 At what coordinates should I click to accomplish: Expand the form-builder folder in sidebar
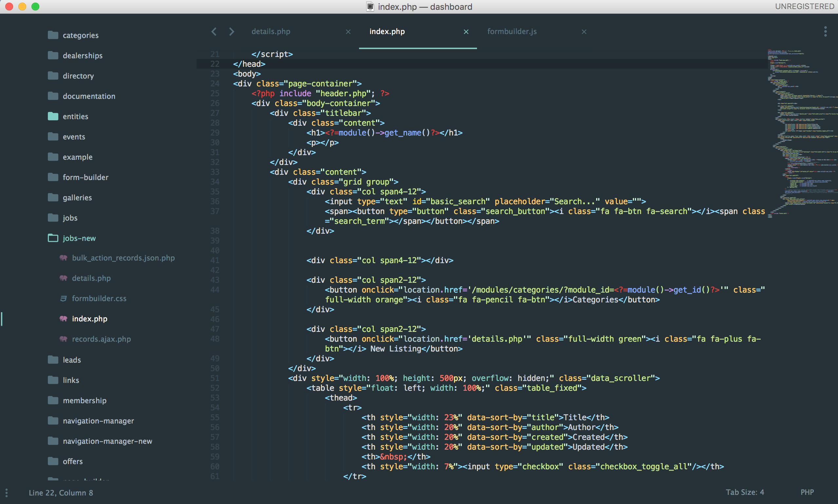[86, 177]
